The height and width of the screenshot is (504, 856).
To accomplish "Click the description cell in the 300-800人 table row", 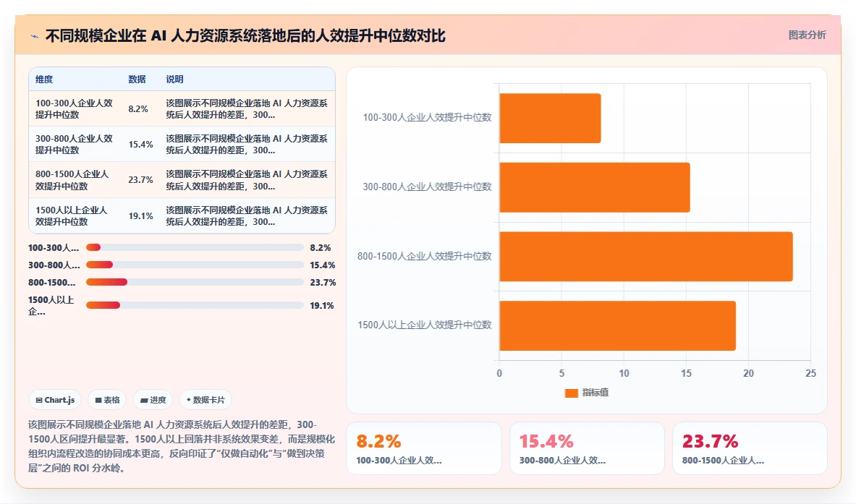I will [247, 144].
